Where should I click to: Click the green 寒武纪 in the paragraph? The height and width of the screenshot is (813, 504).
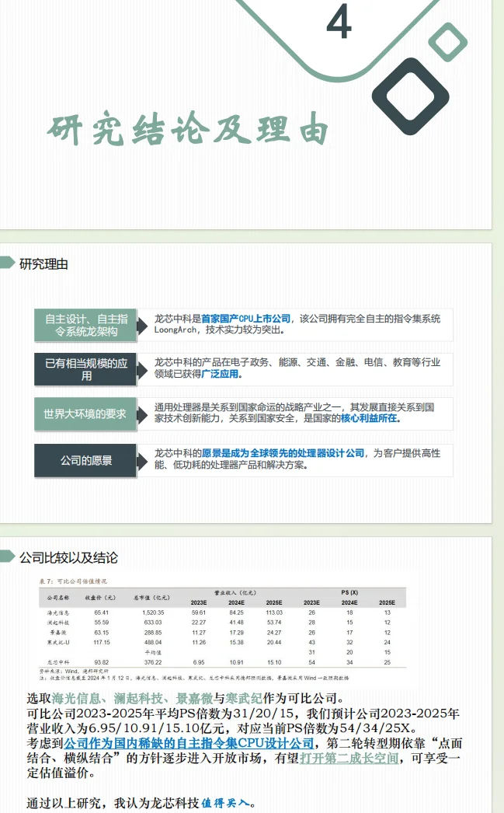[x=244, y=699]
